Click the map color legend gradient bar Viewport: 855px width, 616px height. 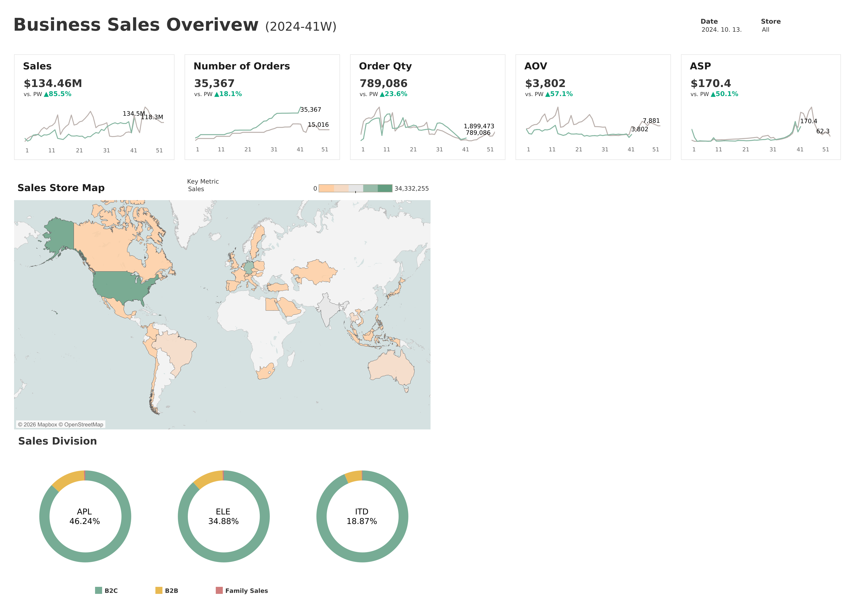[356, 189]
